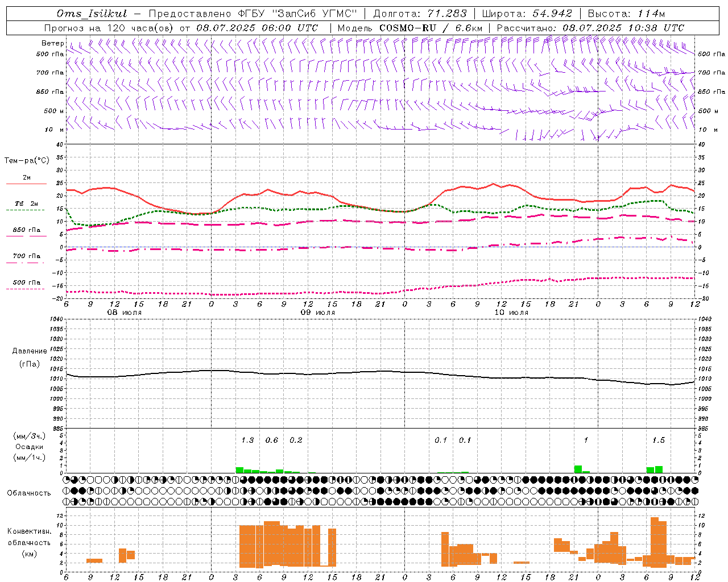Click the Прогноз на 120 часа(ов) text
The height and width of the screenshot is (582, 728).
109,28
